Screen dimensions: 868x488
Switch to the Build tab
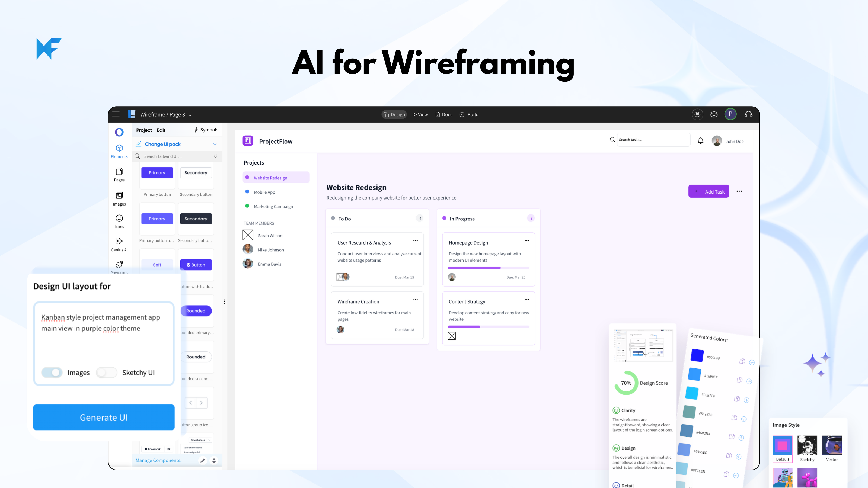click(x=469, y=114)
